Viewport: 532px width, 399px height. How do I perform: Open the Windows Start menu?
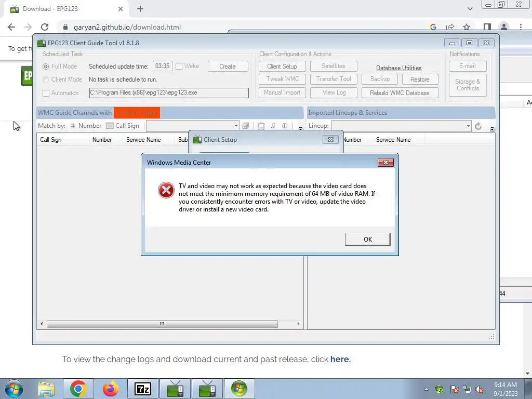[14, 389]
